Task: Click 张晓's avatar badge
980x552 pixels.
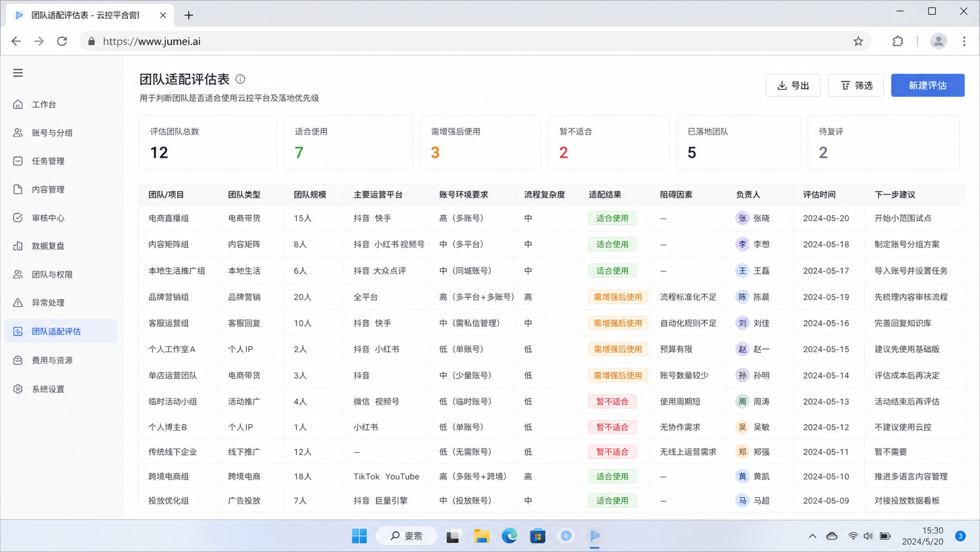Action: 743,218
